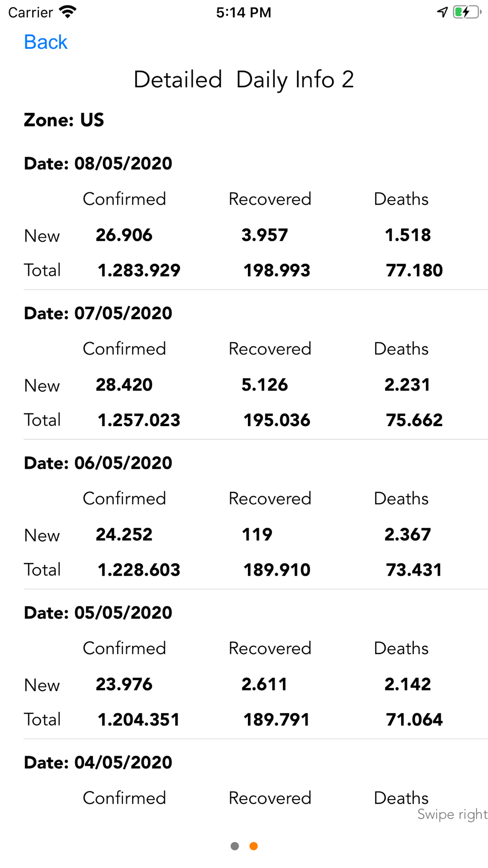Tap the battery charging icon
The image size is (488, 868).
(466, 12)
